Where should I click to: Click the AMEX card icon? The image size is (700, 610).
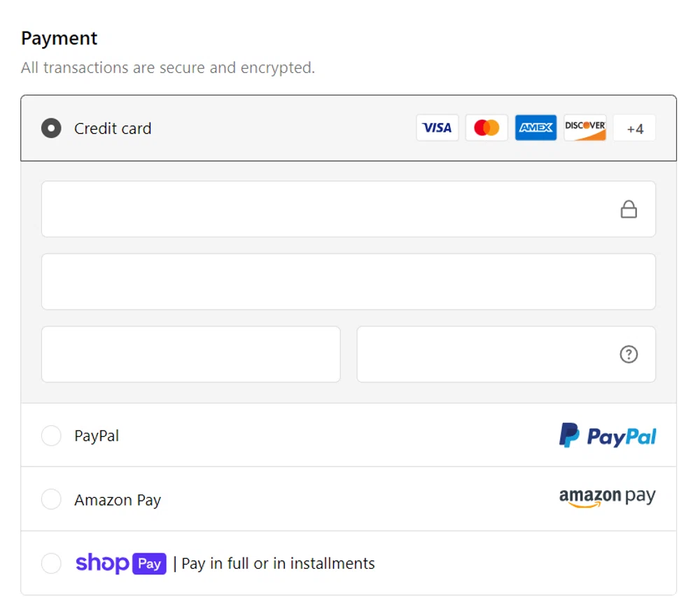(x=535, y=127)
